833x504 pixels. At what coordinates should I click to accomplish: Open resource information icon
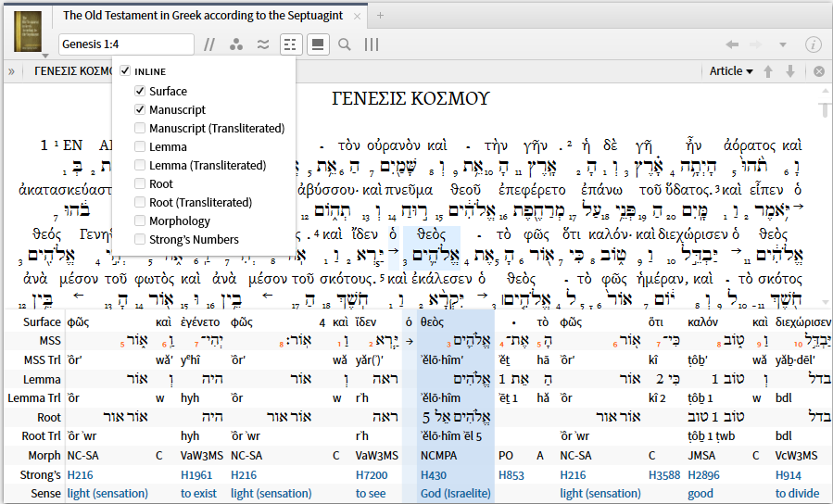tap(814, 44)
